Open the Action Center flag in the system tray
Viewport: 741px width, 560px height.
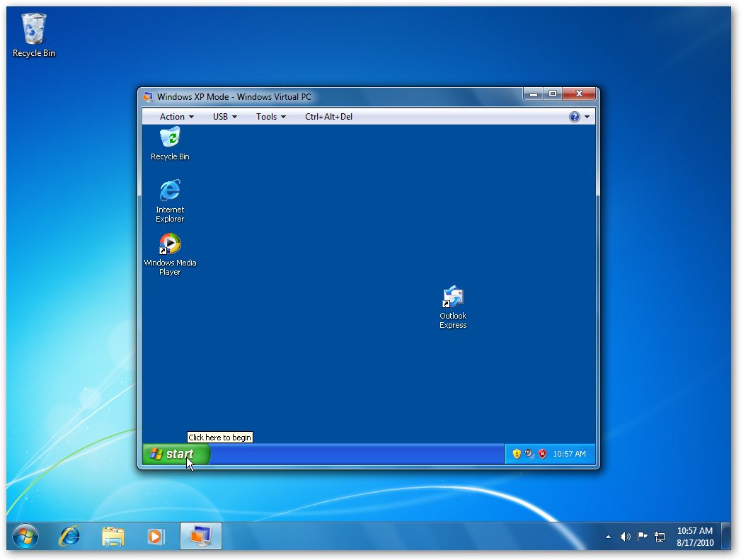click(643, 537)
